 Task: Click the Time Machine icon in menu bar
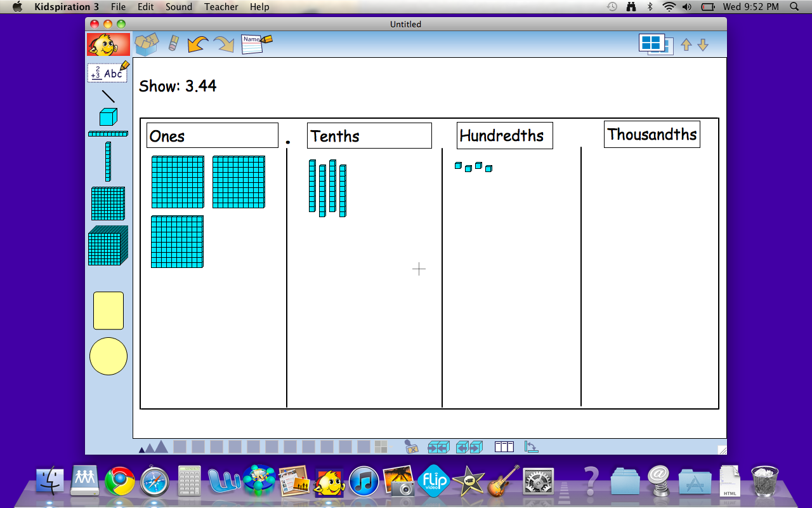(x=612, y=7)
